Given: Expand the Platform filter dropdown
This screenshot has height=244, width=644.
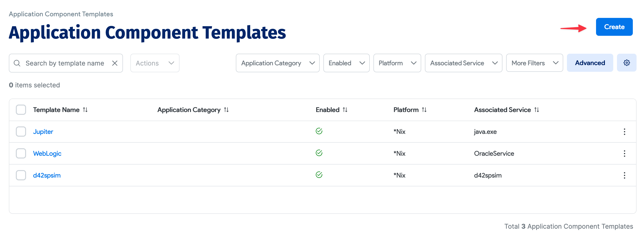Looking at the screenshot, I should [397, 63].
